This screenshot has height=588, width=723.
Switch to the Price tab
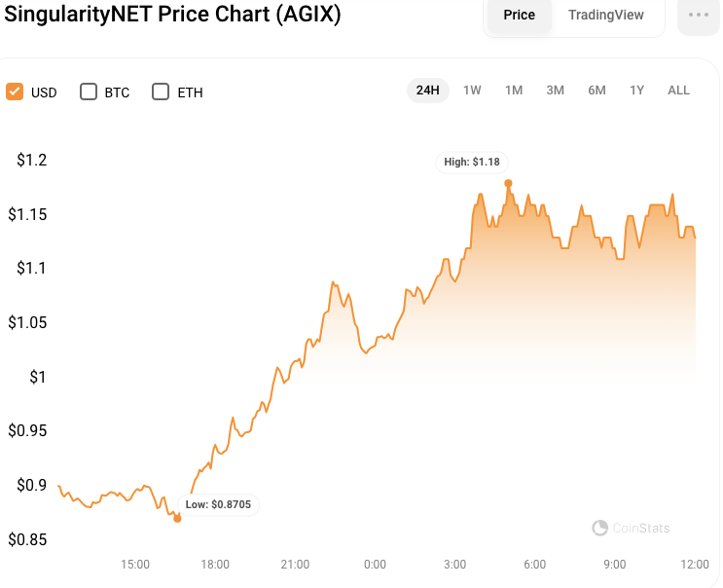[519, 16]
